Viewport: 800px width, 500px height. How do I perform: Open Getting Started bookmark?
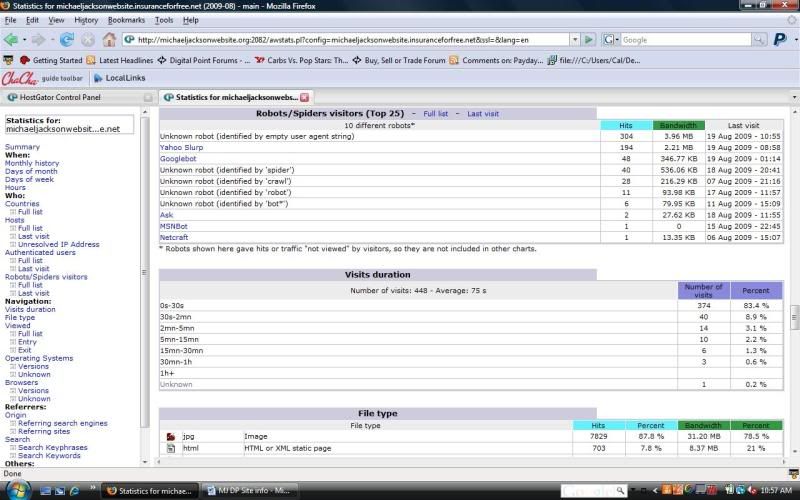51,60
